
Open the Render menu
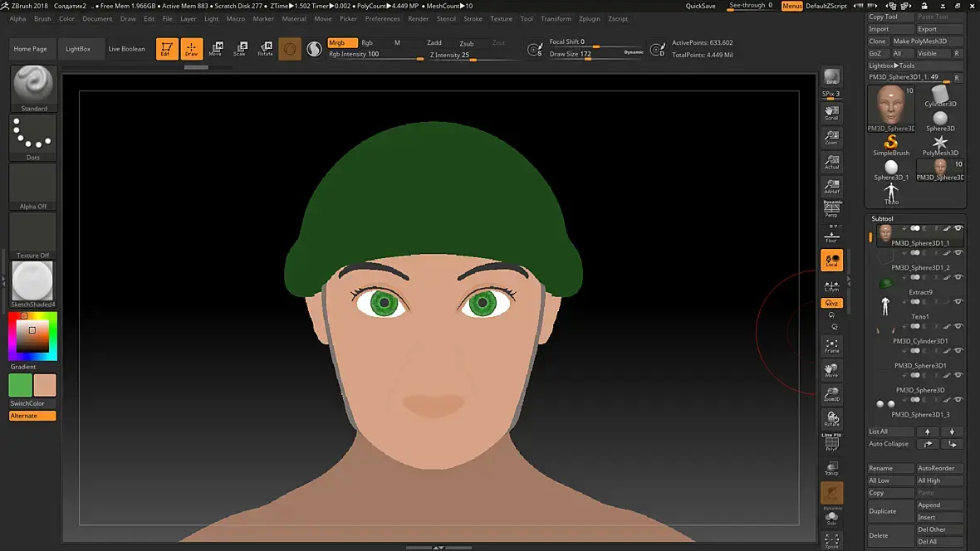[x=419, y=18]
